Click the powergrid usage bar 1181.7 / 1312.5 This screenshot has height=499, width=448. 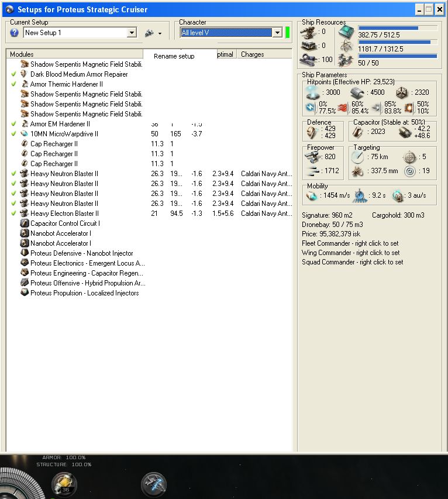tap(398, 42)
